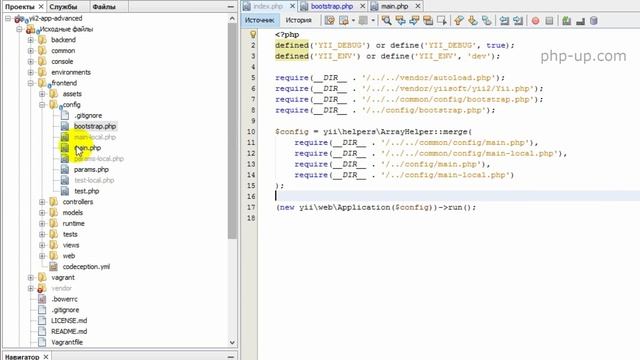640x360 pixels.
Task: Click the grey Forward navigation icon
Action: click(x=362, y=20)
